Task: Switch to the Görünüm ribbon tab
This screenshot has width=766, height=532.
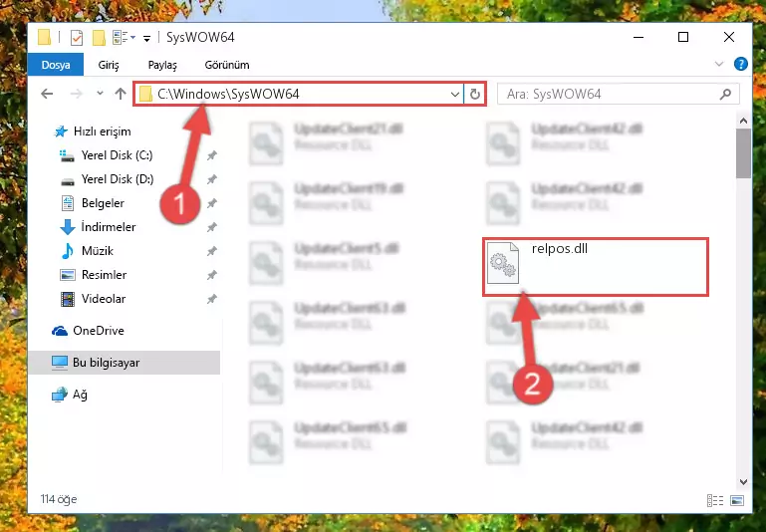Action: pos(227,65)
